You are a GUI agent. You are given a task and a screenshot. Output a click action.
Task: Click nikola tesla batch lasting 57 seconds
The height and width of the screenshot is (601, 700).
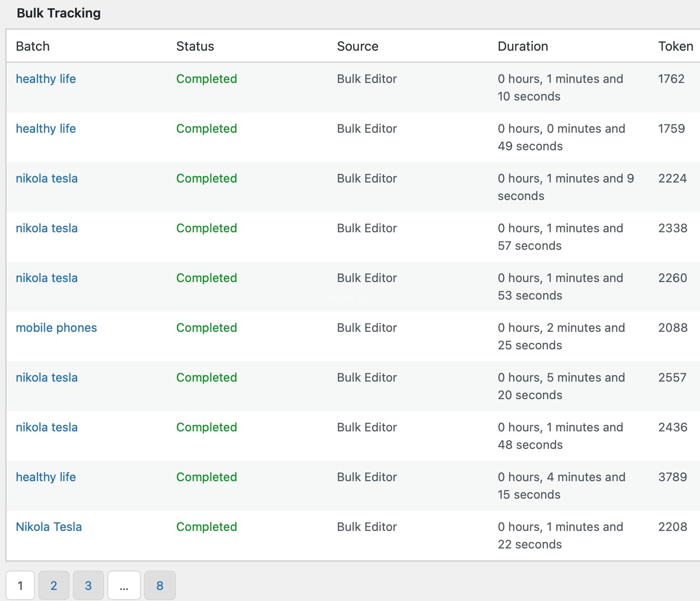coord(47,228)
